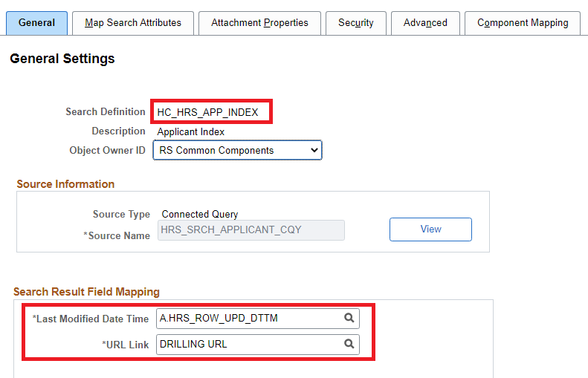Go to Attachment Properties tab

coord(259,23)
